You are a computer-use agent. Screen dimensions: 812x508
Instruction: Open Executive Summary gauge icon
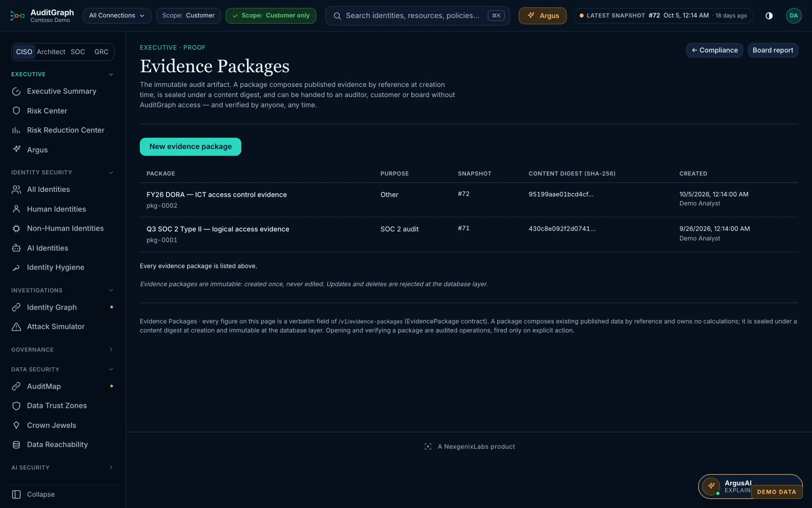16,91
